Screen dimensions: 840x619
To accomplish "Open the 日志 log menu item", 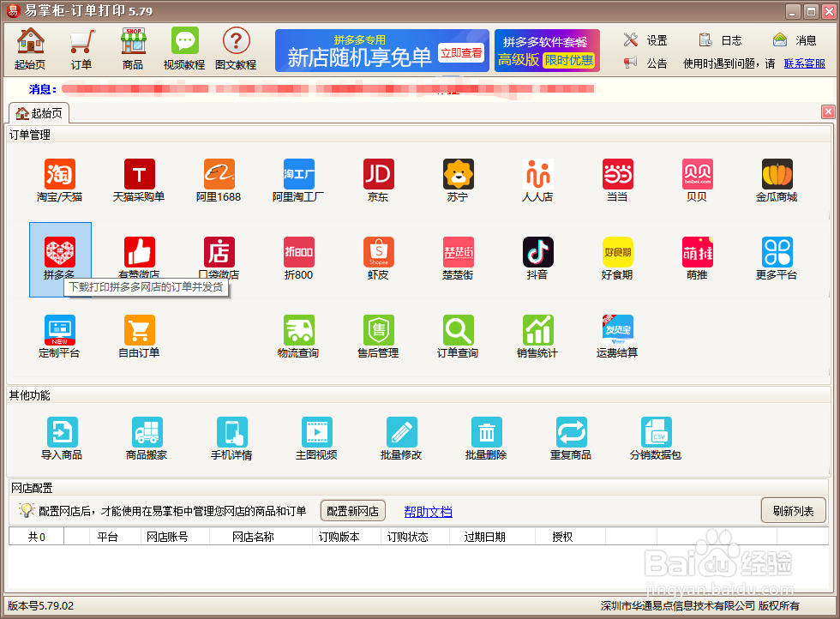I will 721,40.
